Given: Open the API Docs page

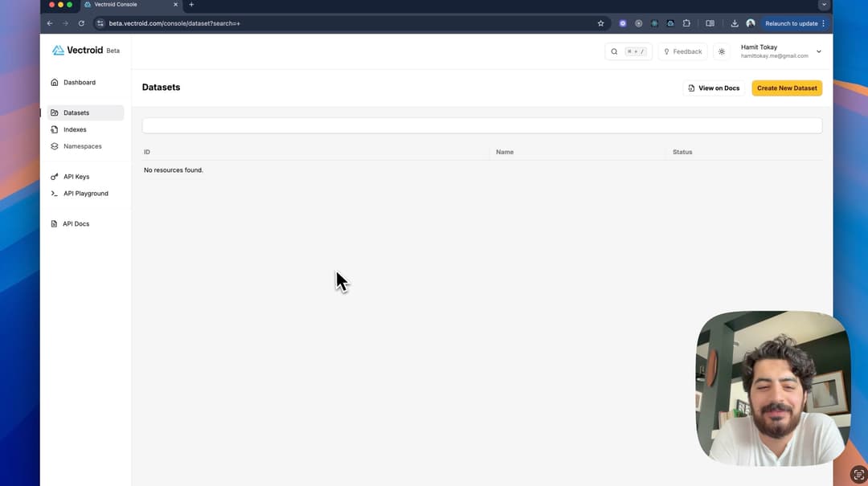Looking at the screenshot, I should (x=76, y=223).
